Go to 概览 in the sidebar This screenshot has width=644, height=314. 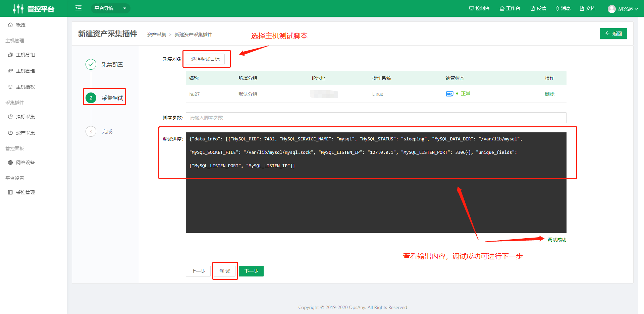(21, 25)
